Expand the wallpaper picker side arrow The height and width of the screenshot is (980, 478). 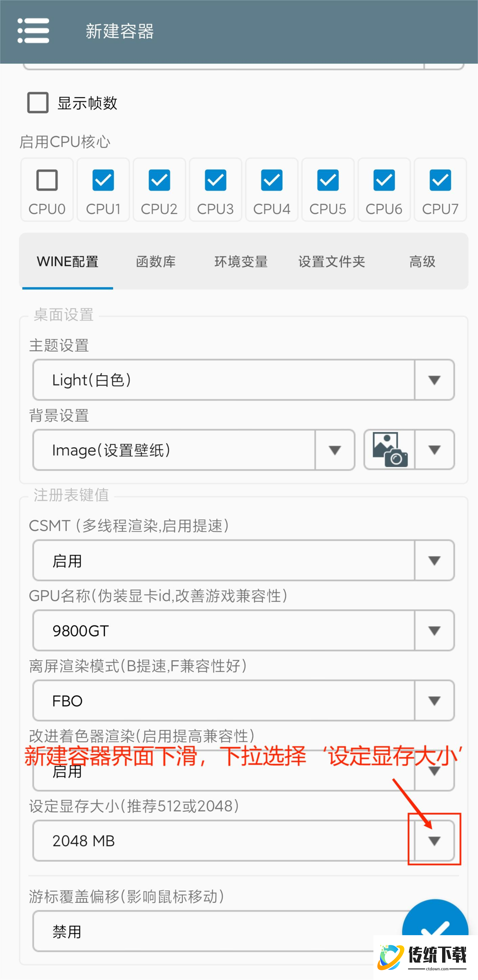434,450
